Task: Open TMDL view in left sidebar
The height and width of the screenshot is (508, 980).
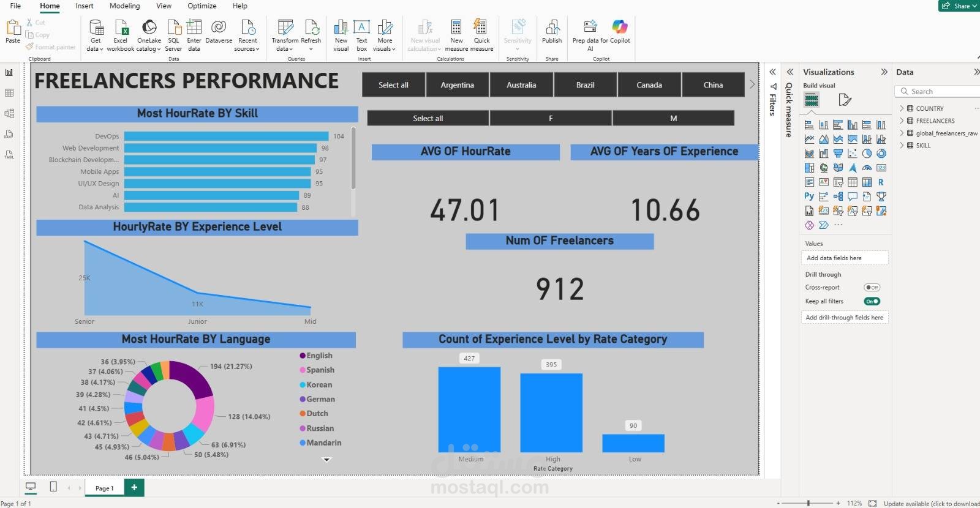Action: (x=9, y=155)
